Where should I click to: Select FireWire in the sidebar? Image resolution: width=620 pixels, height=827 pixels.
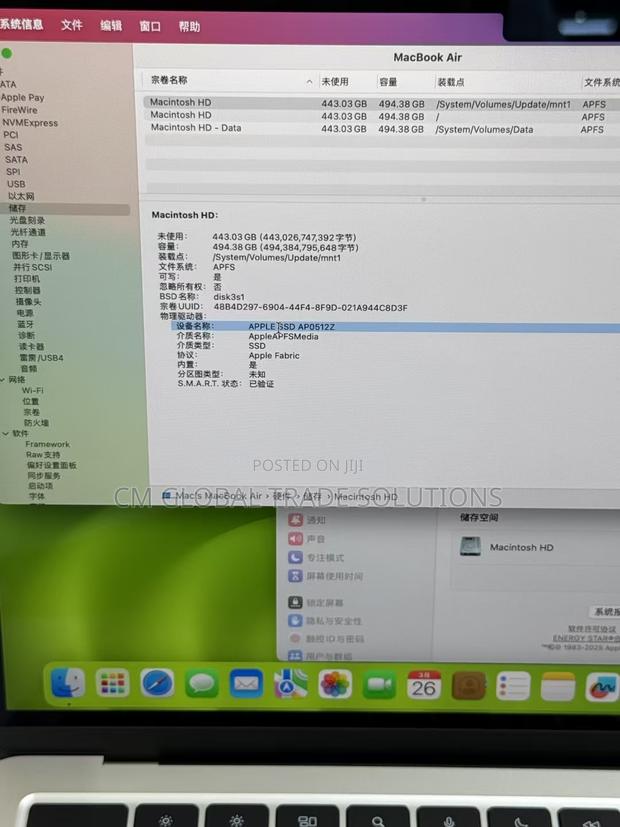(20, 110)
